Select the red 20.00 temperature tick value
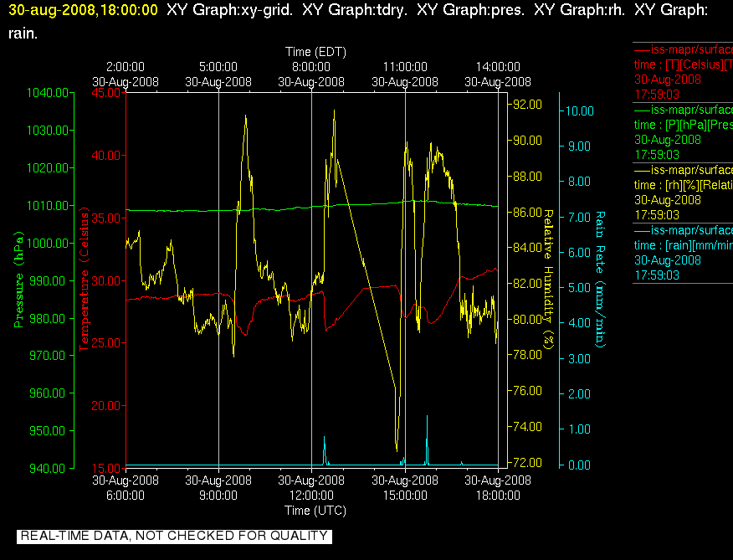 [106, 406]
